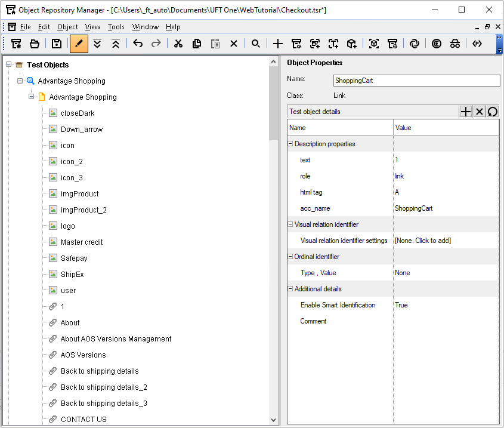Click the Find magnifier toolbar icon
The height and width of the screenshot is (428, 504).
(x=255, y=44)
